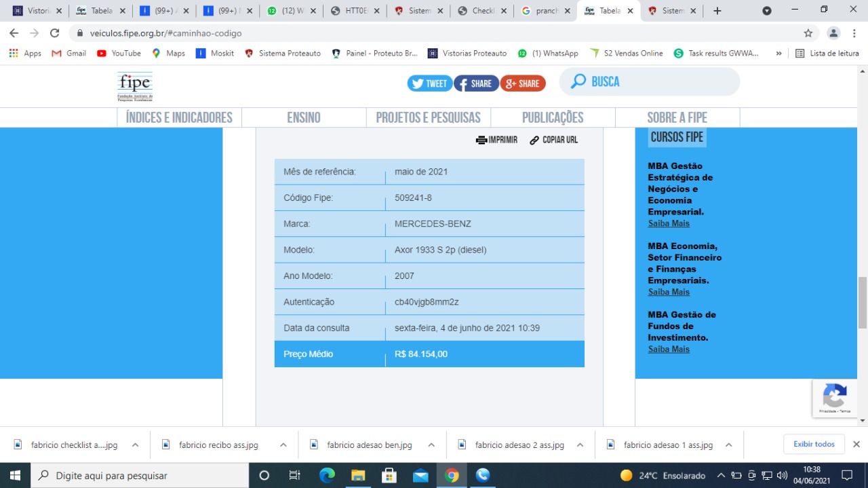
Task: Expand options for fabricio adesao ben.jpg
Action: pyautogui.click(x=431, y=445)
